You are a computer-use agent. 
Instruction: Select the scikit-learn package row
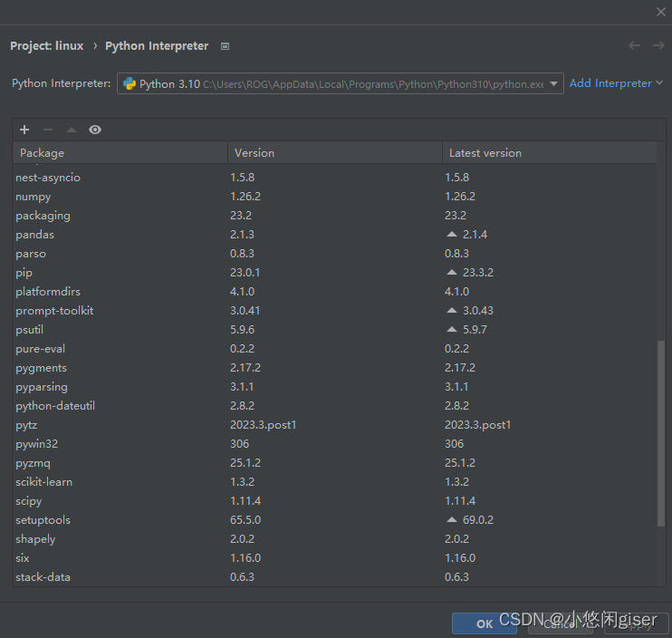tap(334, 482)
